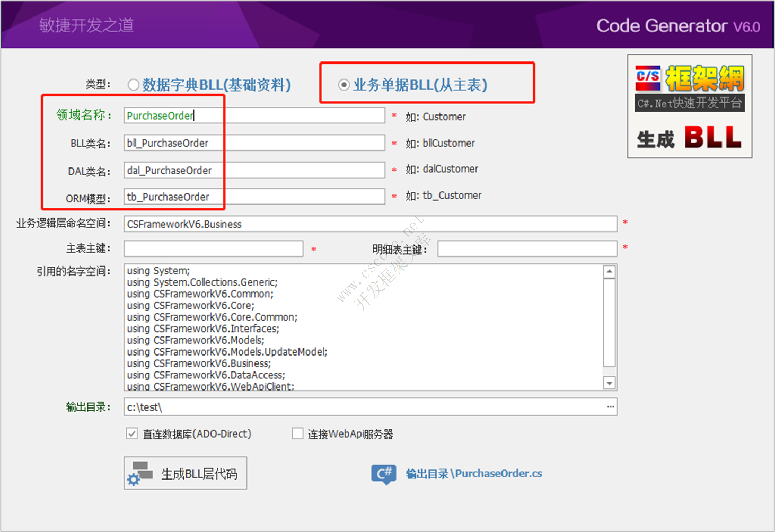Click the C# file icon
775x532 pixels.
pyautogui.click(x=384, y=474)
